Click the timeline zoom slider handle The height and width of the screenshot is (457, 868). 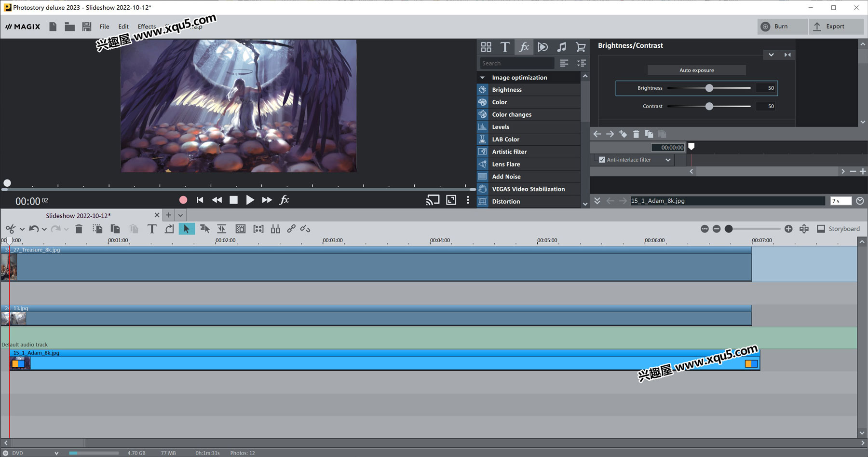click(729, 229)
